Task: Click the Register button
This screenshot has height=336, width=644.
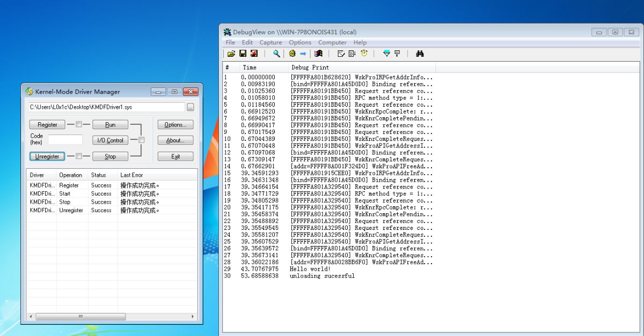Action: point(47,124)
